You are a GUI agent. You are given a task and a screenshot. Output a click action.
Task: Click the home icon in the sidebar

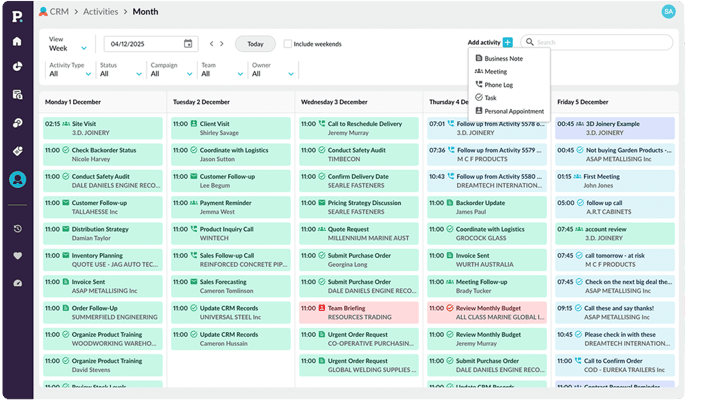17,41
